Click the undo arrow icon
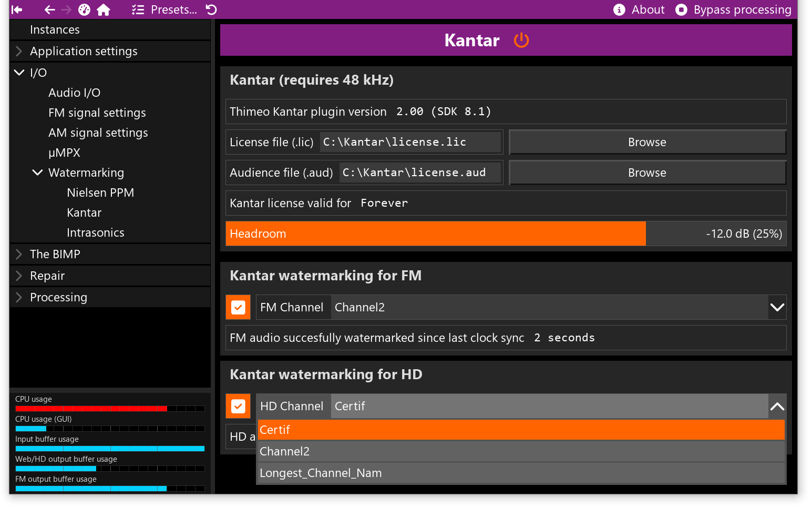 click(x=211, y=9)
